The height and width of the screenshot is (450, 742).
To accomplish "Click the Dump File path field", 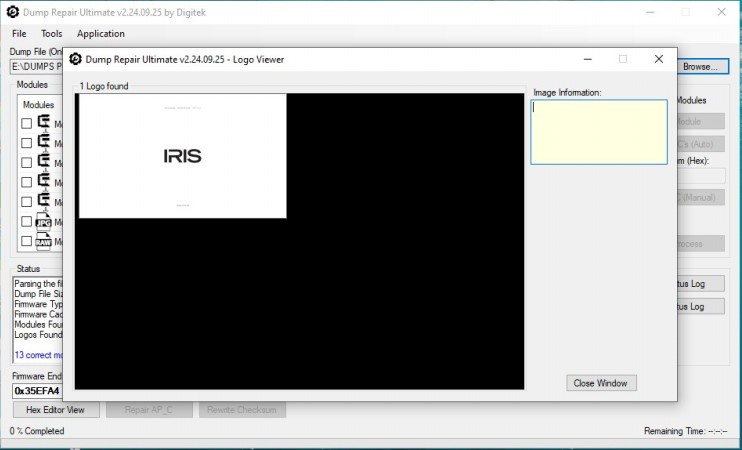I will (36, 67).
